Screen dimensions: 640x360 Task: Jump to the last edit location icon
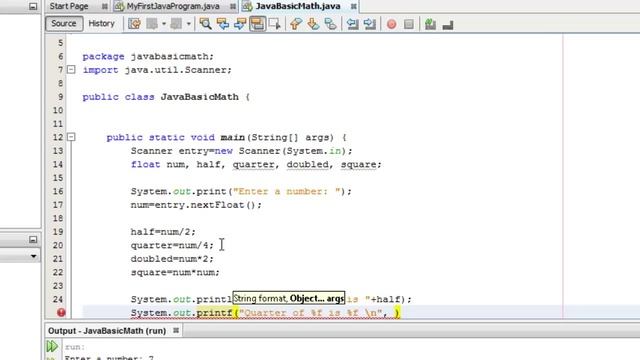tap(134, 24)
